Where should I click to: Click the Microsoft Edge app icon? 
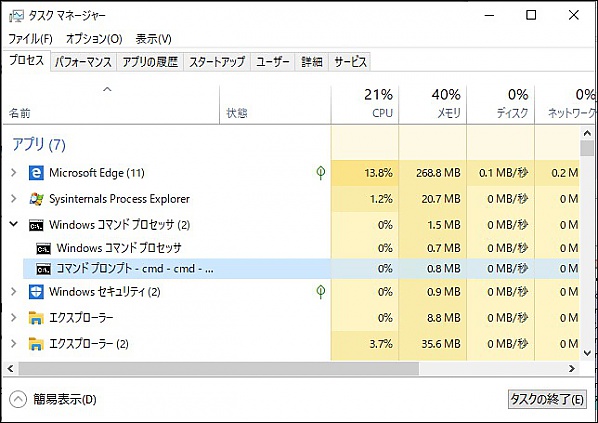(36, 173)
